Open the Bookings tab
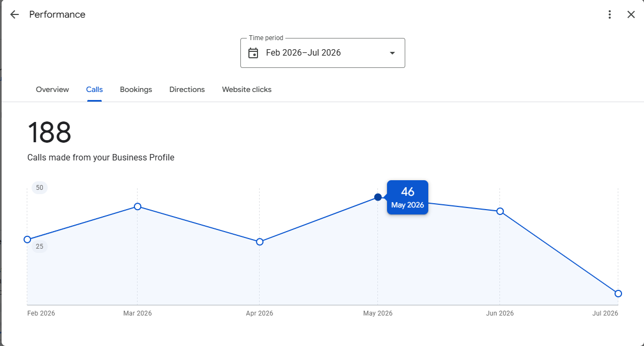This screenshot has width=644, height=346. tap(136, 89)
